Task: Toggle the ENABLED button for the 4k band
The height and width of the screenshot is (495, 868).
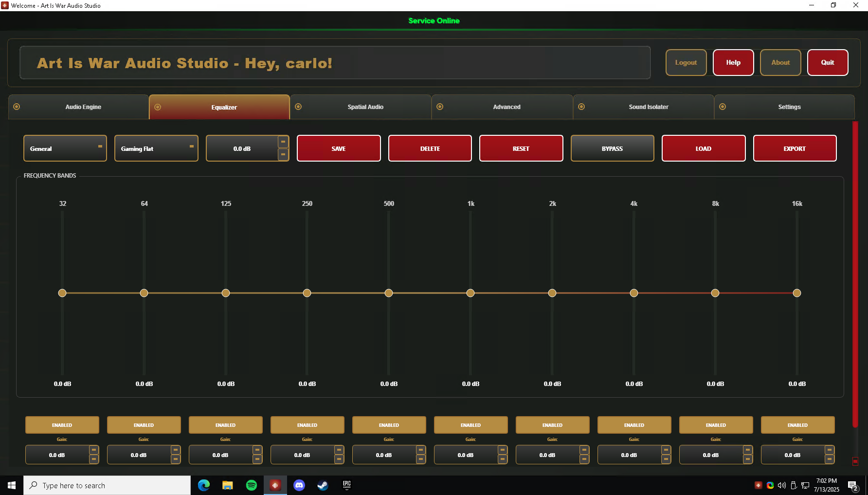Action: click(x=634, y=425)
